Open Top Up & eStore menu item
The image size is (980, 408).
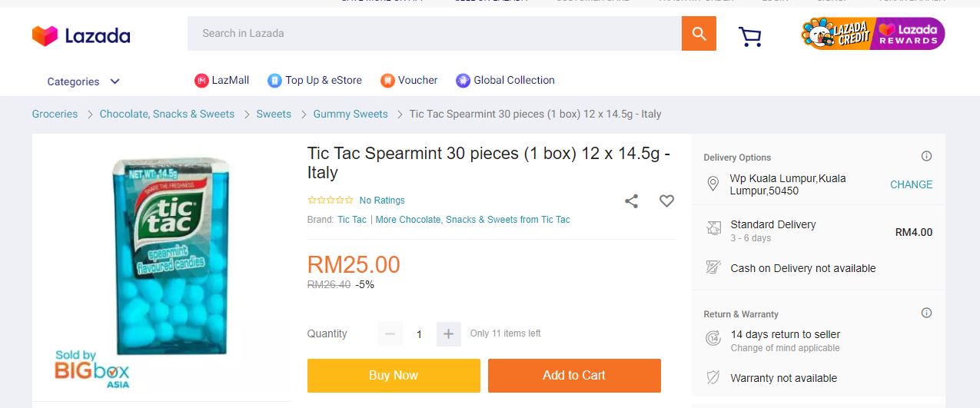pos(314,80)
